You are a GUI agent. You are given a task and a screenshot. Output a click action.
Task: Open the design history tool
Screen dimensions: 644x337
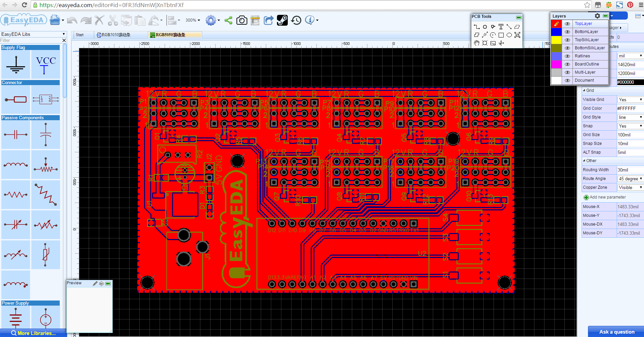pyautogui.click(x=296, y=20)
